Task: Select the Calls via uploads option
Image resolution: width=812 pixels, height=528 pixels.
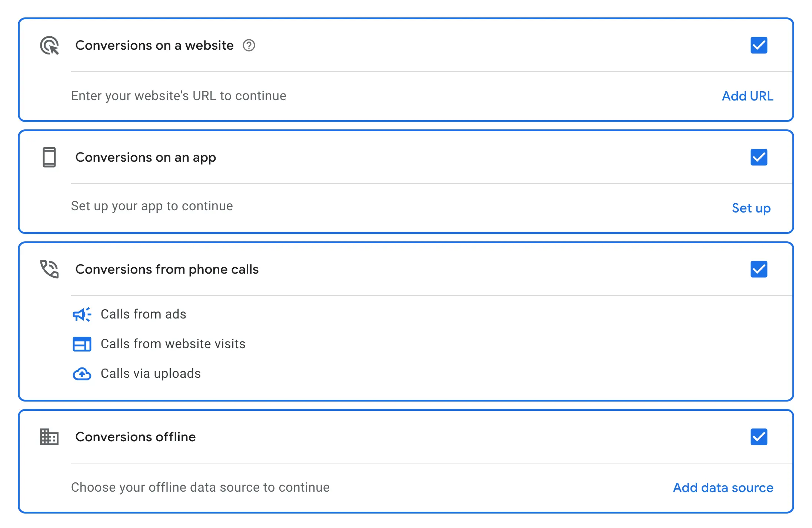Action: click(x=151, y=374)
